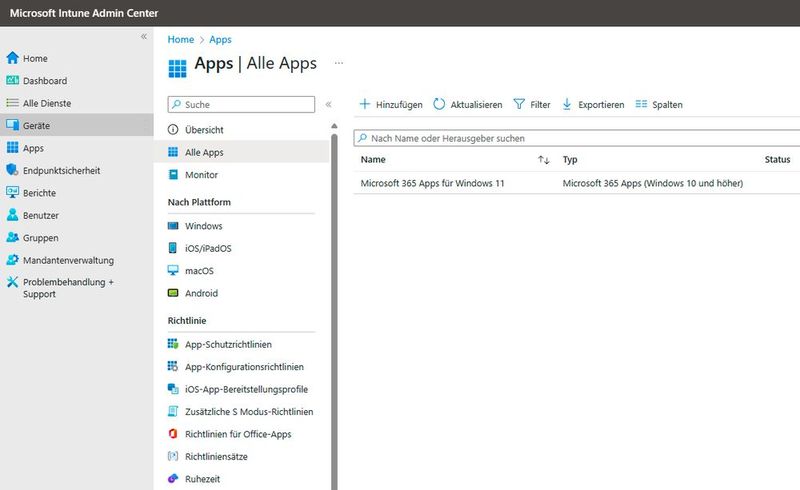This screenshot has width=800, height=490.
Task: Select Alle Apps menu entry
Action: (241, 152)
